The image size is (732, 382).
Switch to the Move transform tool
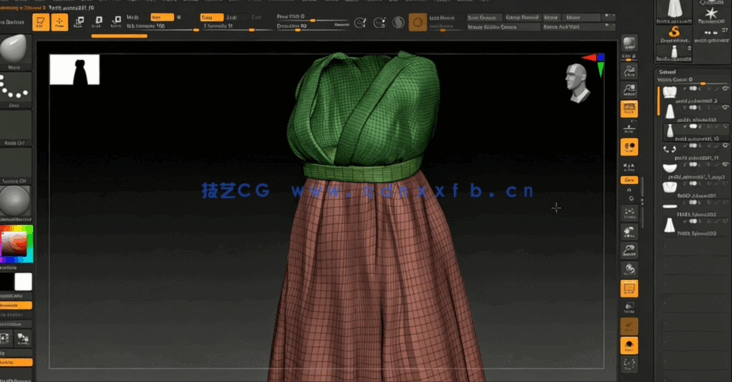79,21
